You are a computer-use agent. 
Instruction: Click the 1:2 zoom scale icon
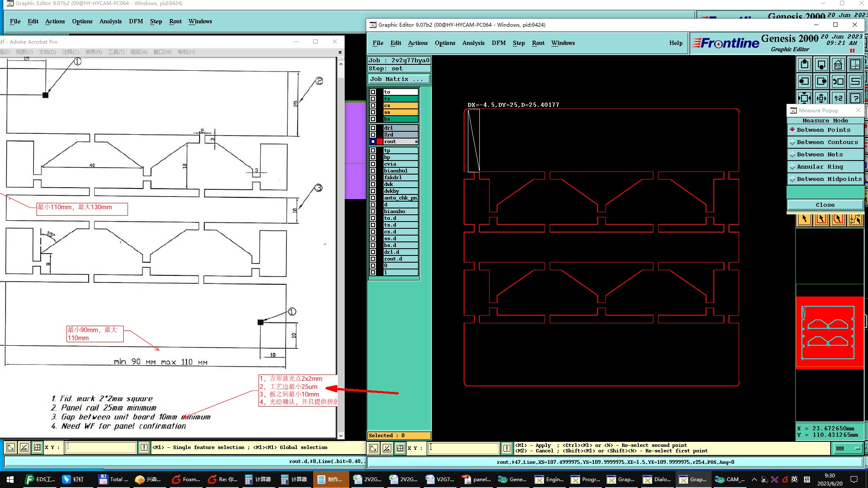838,98
